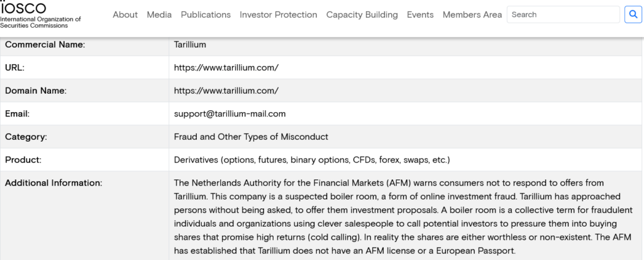
Task: Click the Product row label
Action: 23,160
